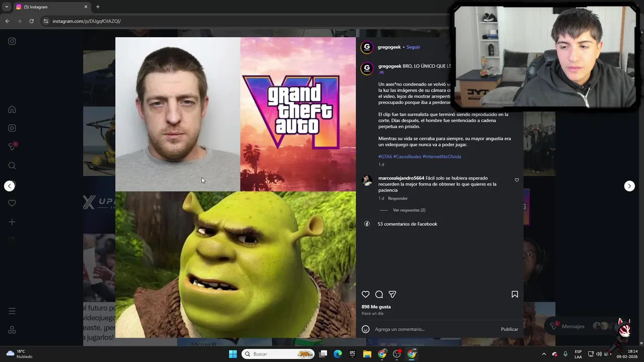Viewport: 644px width, 362px height.
Task: Show hidden system tray icons
Action: coord(544,354)
